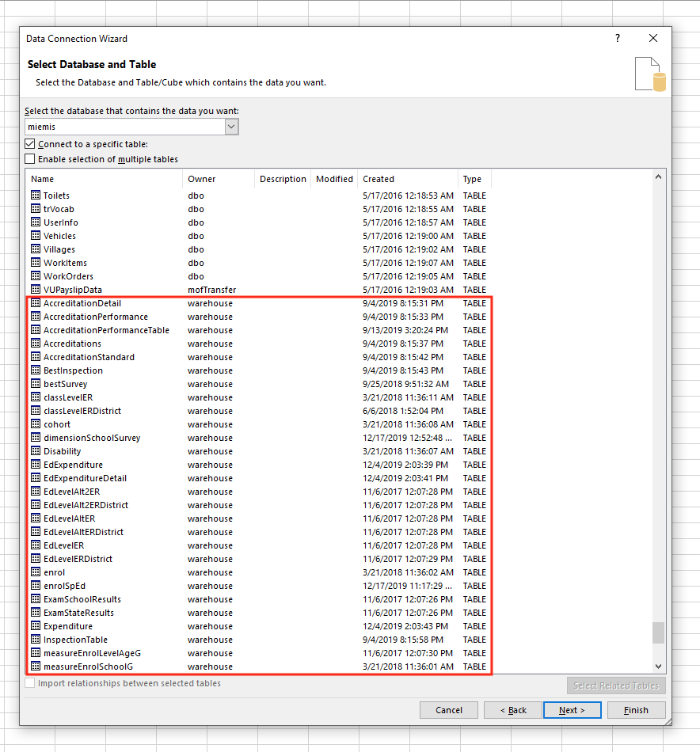Viewport: 700px width, 752px height.
Task: Select the table icon beside EdExpenditure
Action: point(36,465)
